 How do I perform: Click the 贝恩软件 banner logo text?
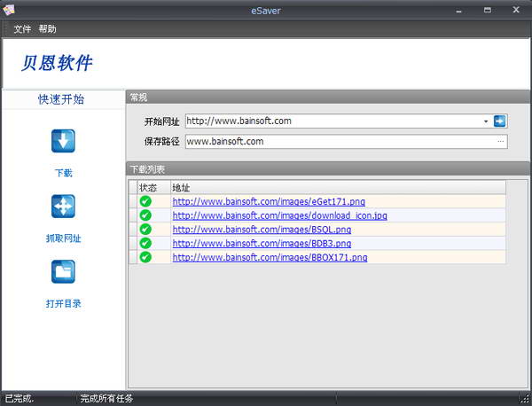tap(57, 63)
